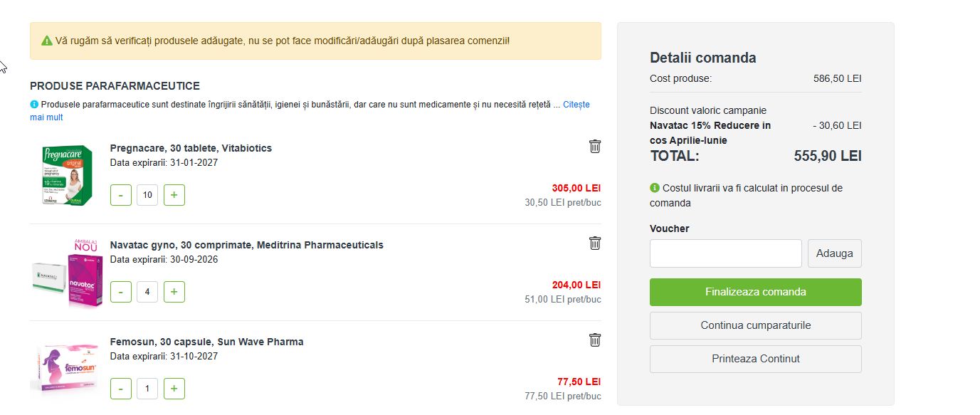Click the blue info icon under Produse Parafarmaceutice
Viewport: 980px width, 415px height.
point(34,105)
